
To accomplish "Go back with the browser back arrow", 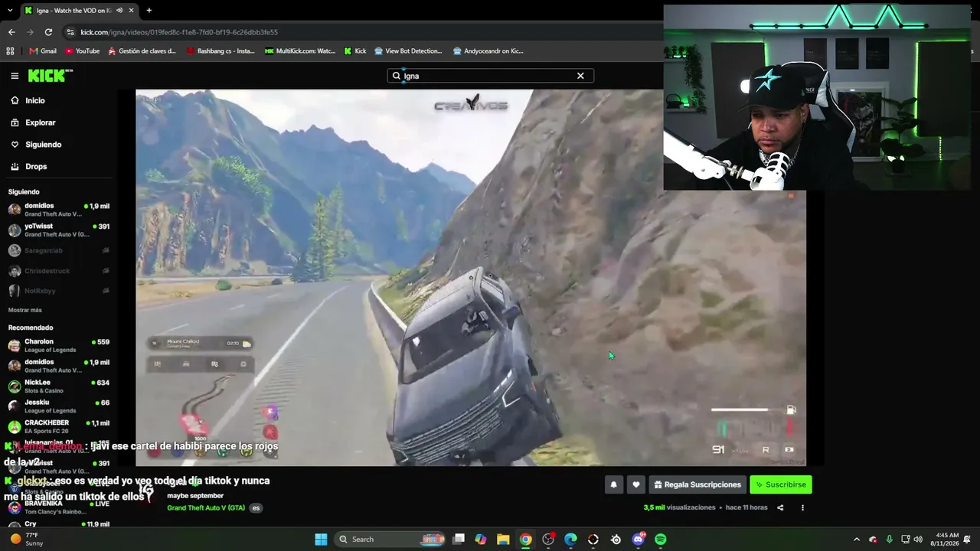I will pos(11,32).
